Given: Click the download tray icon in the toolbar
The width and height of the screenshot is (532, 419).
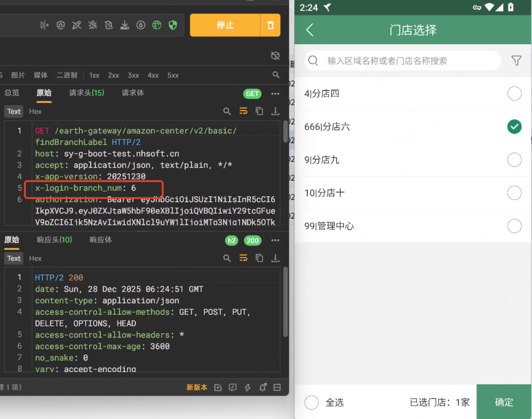Looking at the screenshot, I should click(x=125, y=25).
